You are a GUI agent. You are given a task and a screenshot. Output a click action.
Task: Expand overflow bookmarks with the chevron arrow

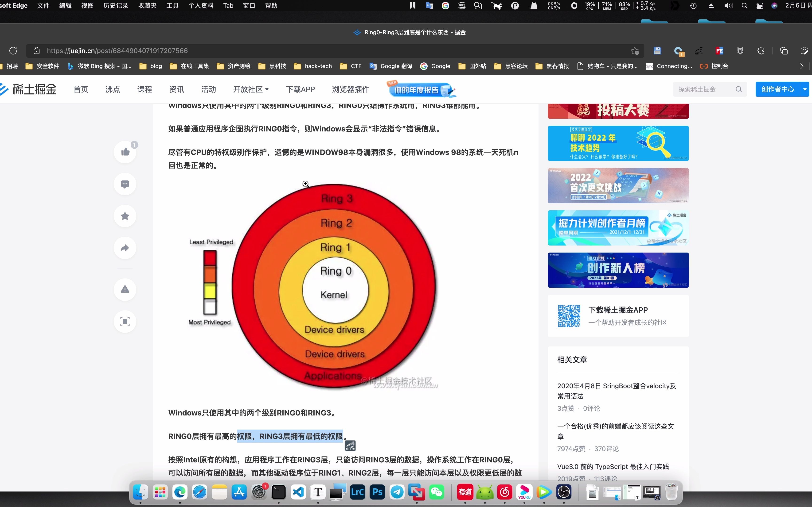click(802, 66)
